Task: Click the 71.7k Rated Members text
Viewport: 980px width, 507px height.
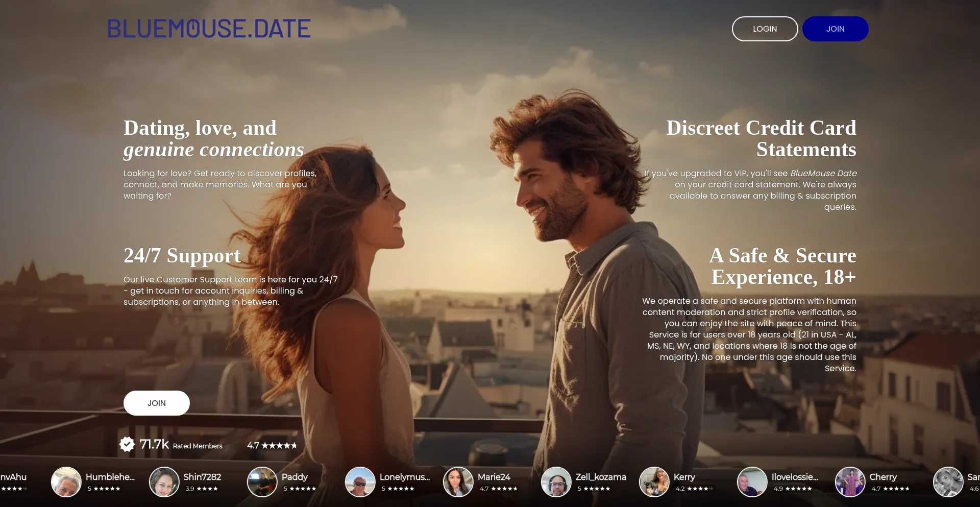Action: (181, 445)
